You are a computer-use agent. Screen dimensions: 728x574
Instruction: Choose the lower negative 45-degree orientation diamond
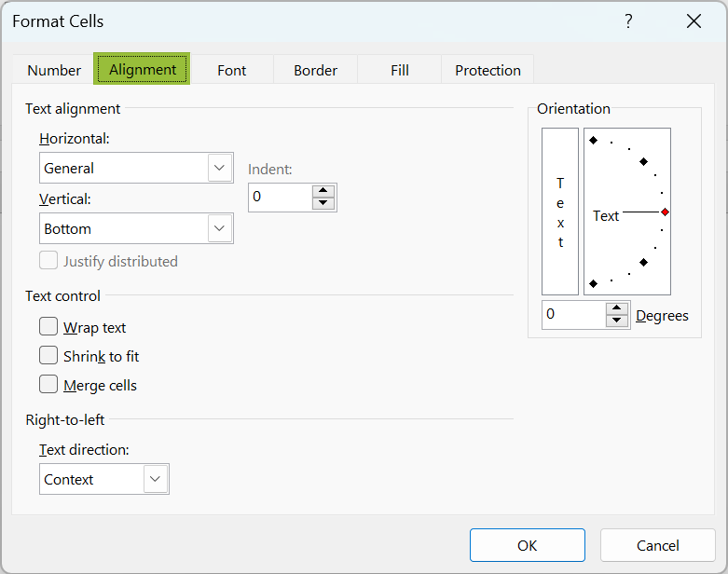[643, 263]
